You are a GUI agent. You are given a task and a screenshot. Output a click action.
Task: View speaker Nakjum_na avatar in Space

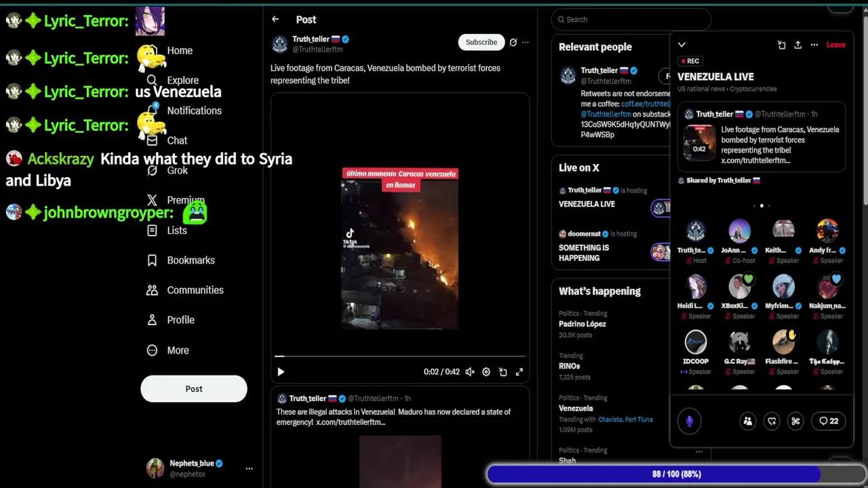827,287
